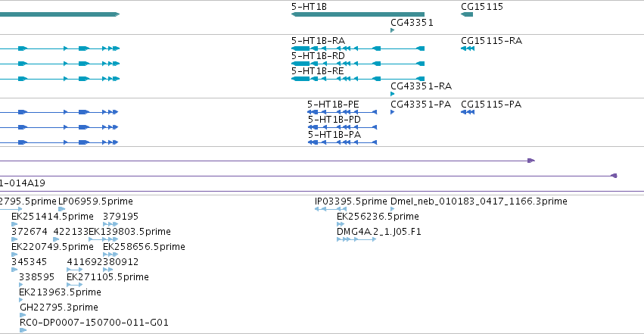Select the DMG4A.2_1.J05.F1 feature
644x334 pixels.
[x=356, y=239]
